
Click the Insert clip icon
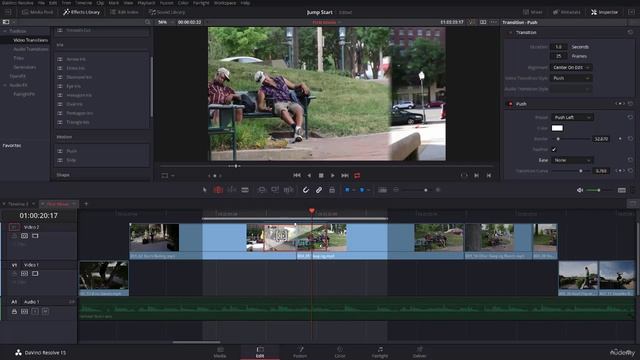point(262,190)
